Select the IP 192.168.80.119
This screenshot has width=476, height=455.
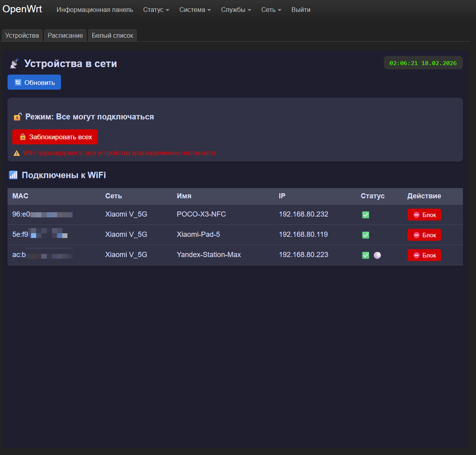pos(303,234)
